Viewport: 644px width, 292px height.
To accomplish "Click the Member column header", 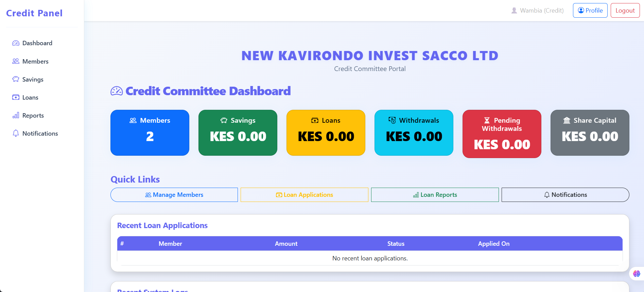I will 170,244.
